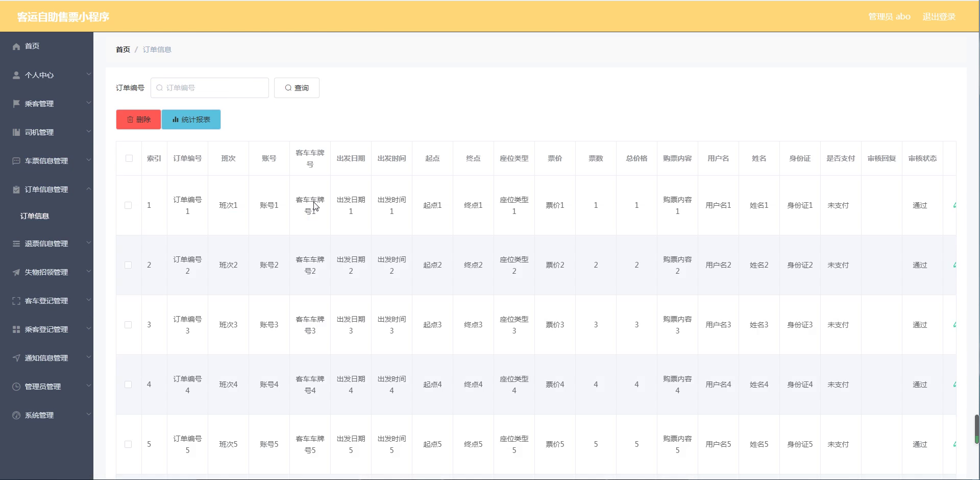
Task: Click the 是否支付 column header
Action: 841,158
